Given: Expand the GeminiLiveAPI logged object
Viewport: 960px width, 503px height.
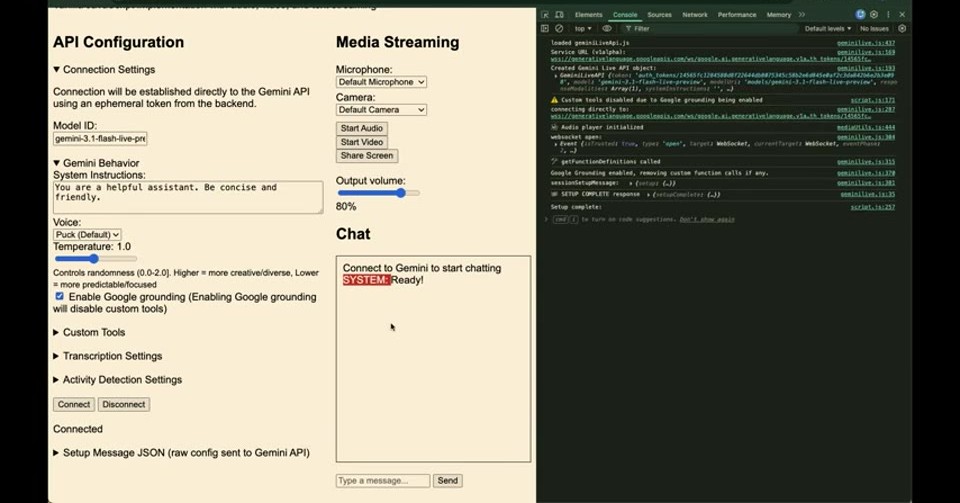Looking at the screenshot, I should [x=556, y=75].
